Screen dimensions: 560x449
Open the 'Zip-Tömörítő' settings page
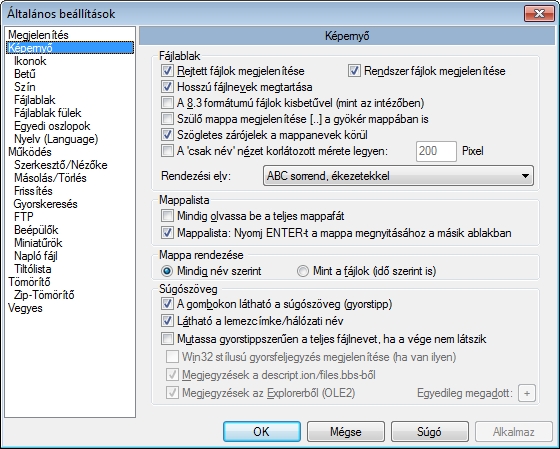[x=44, y=295]
